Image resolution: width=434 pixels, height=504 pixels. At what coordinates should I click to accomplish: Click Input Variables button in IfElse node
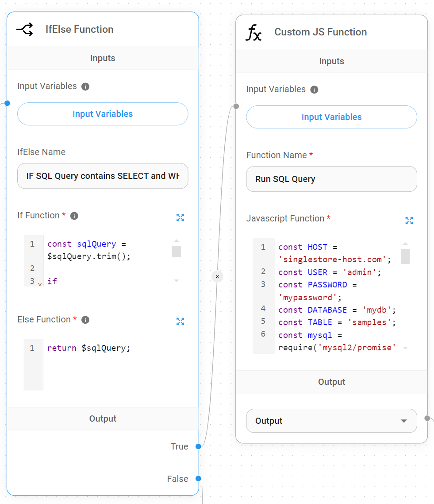click(x=103, y=114)
